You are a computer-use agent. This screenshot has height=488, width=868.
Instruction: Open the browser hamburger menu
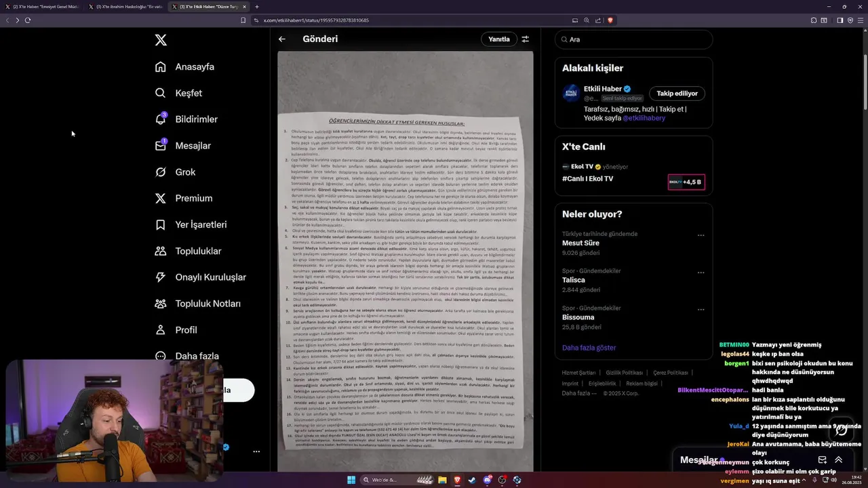click(861, 20)
